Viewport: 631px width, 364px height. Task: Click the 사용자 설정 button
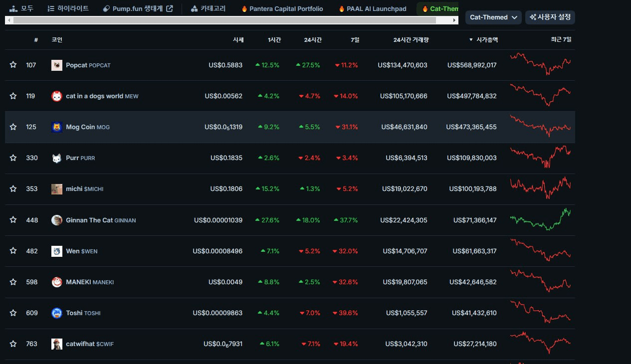click(x=550, y=17)
